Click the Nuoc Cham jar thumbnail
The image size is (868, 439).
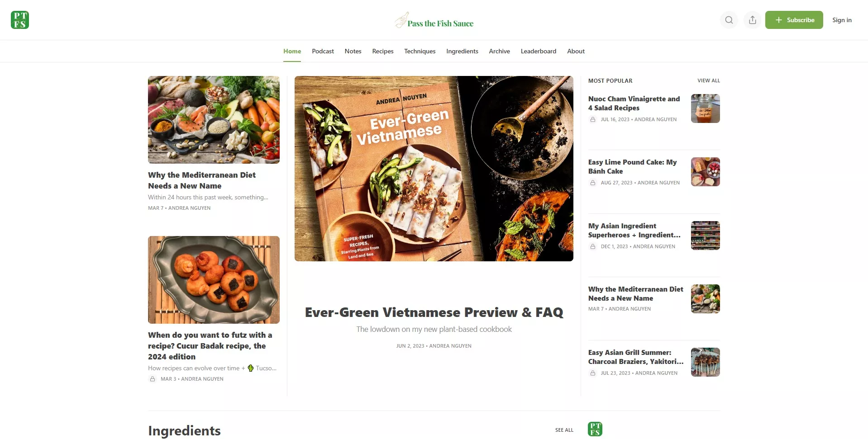(x=706, y=109)
